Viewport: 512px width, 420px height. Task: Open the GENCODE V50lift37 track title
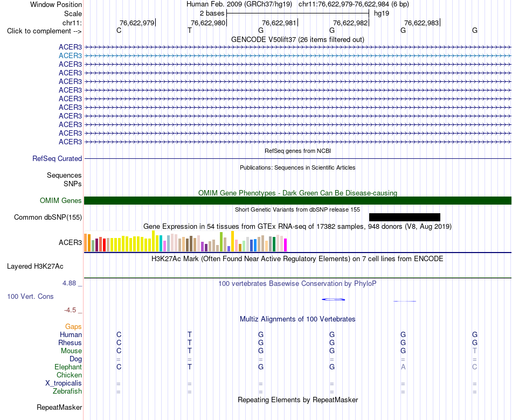[x=297, y=39]
